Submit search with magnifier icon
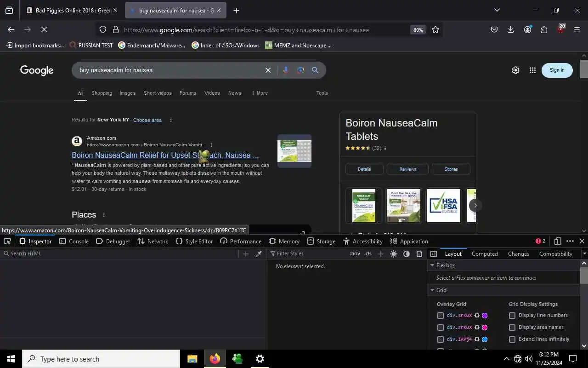The height and width of the screenshot is (368, 588). click(x=315, y=70)
